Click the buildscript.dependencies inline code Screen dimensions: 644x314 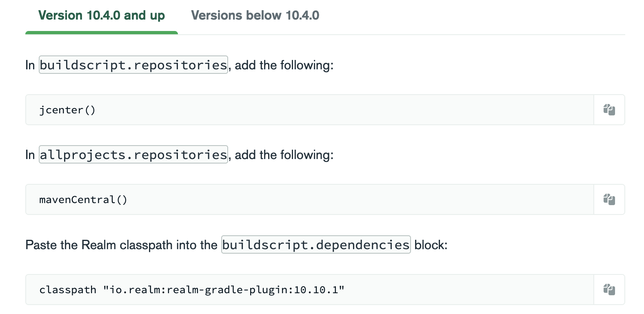click(315, 245)
